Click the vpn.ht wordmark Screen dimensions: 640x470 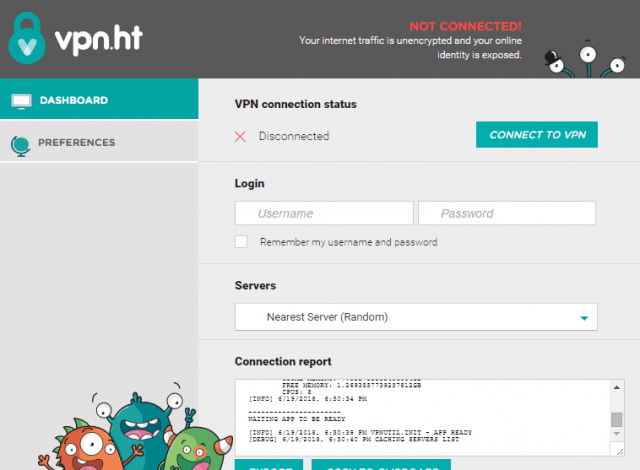pos(98,39)
